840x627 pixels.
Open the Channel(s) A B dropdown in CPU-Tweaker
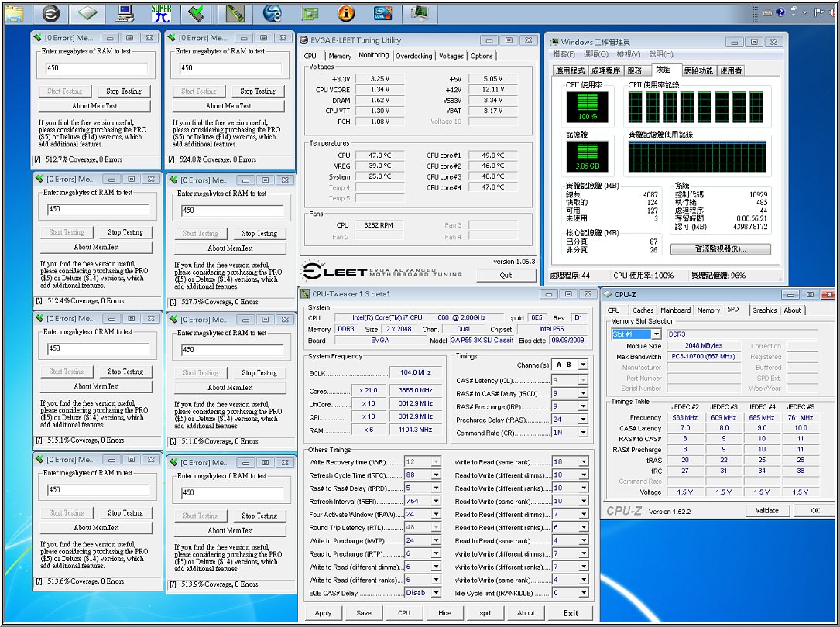(x=584, y=365)
